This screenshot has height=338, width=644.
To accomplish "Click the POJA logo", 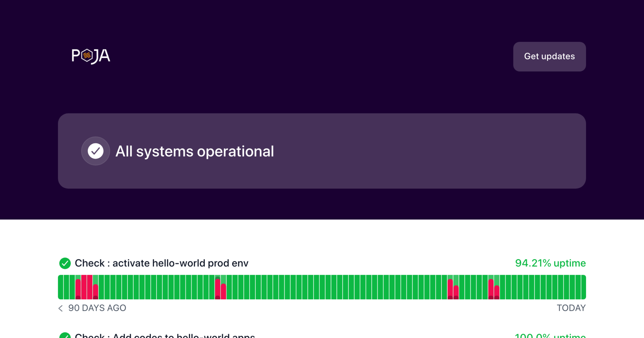I will point(91,56).
